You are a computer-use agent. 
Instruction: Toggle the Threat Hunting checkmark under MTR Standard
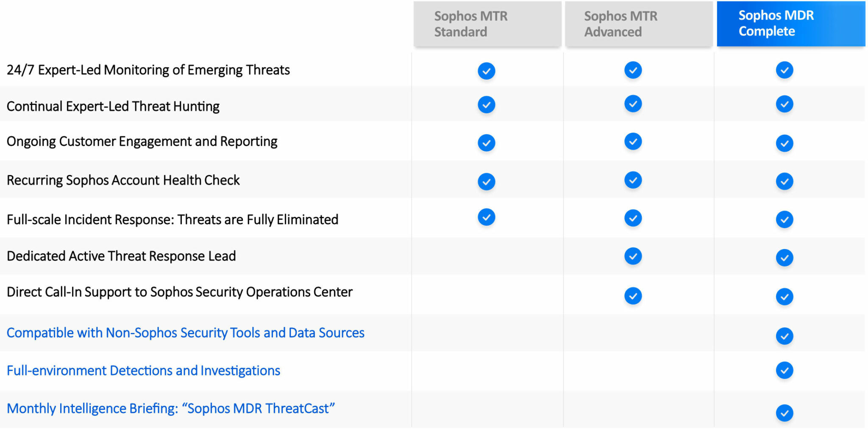point(486,103)
